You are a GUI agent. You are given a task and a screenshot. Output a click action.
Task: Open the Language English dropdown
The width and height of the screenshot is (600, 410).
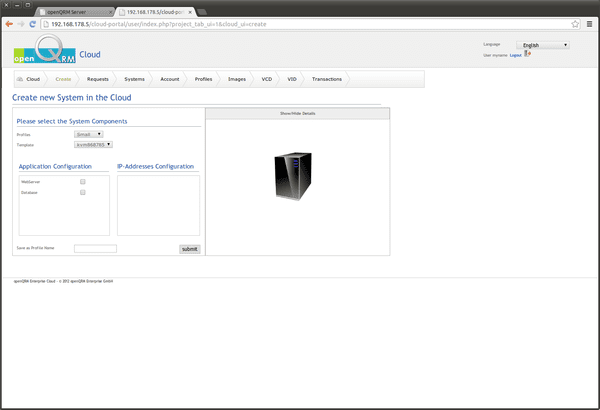pyautogui.click(x=543, y=45)
